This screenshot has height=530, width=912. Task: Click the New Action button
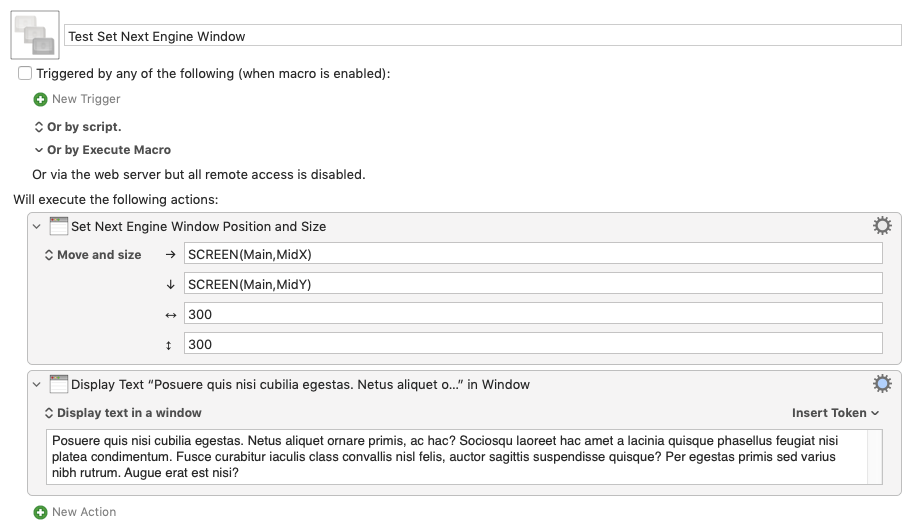pos(84,512)
